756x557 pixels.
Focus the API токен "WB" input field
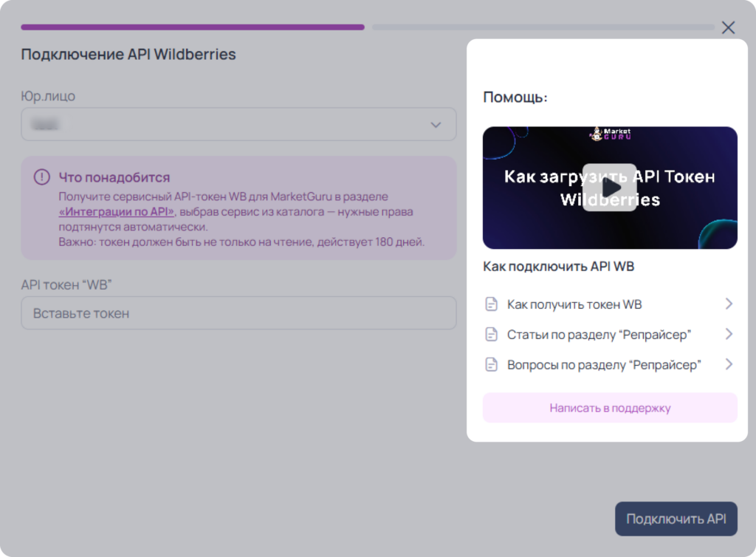coord(238,313)
